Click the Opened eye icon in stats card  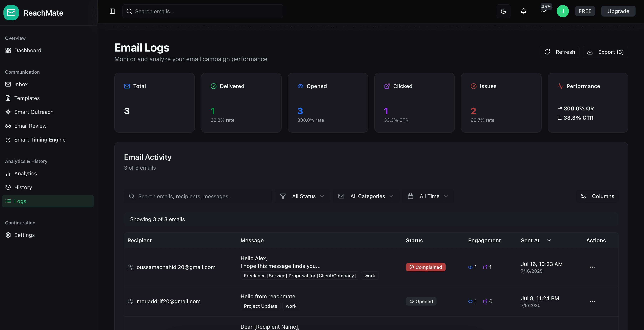pos(300,86)
